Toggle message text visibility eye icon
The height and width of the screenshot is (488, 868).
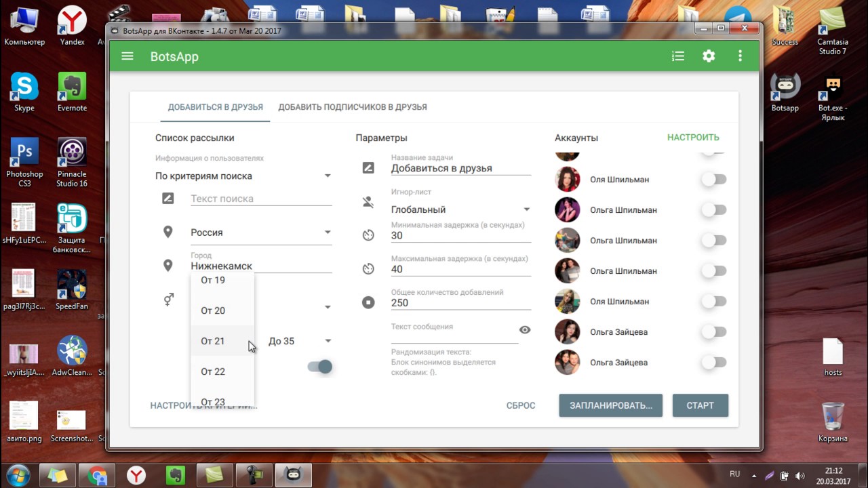[x=525, y=330]
